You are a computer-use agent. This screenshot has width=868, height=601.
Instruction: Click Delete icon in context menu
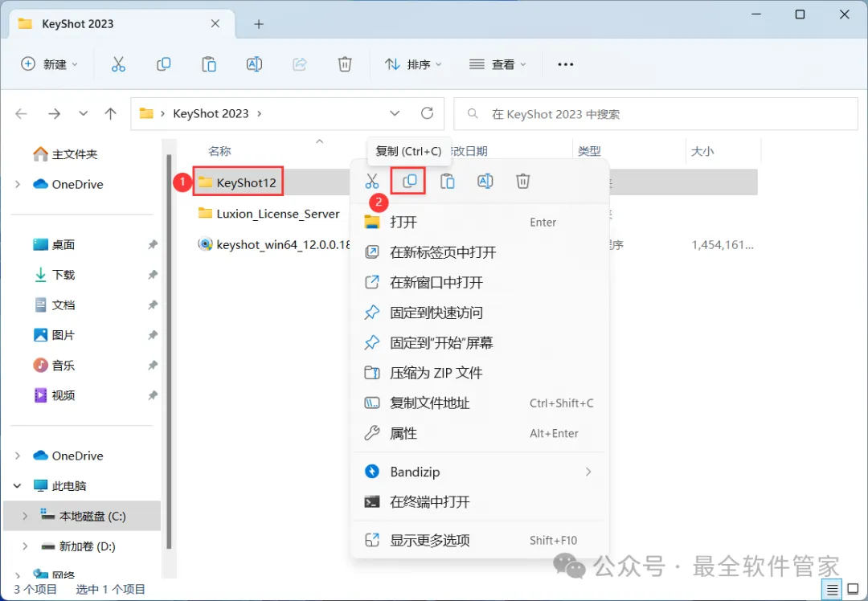click(522, 181)
